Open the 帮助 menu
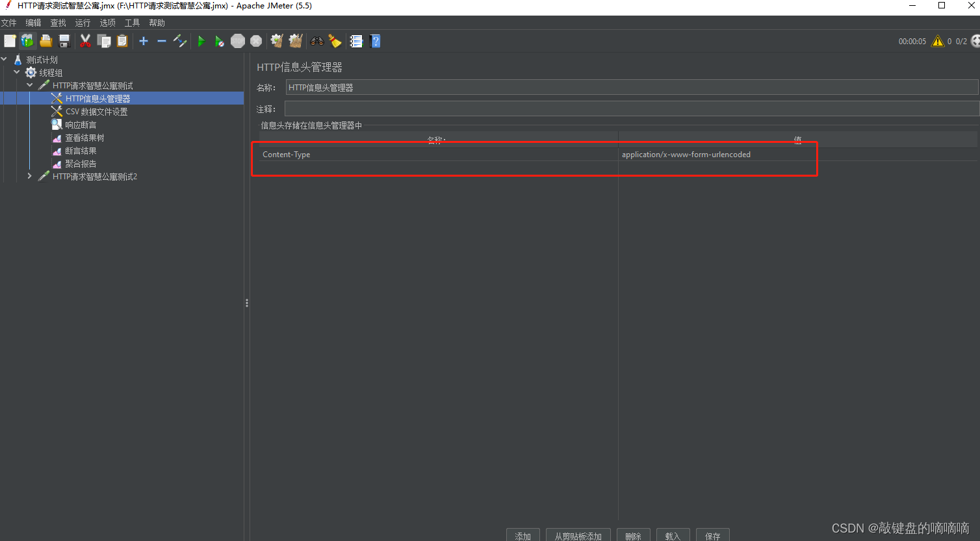The height and width of the screenshot is (541, 980). pos(157,23)
